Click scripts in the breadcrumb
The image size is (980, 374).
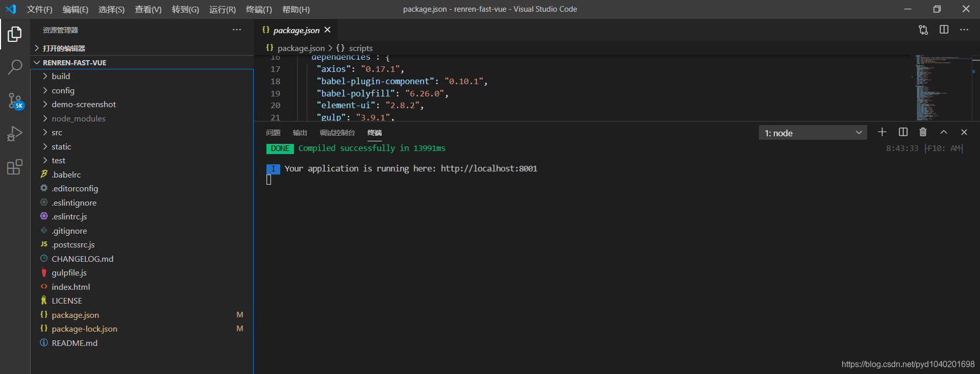(x=360, y=48)
